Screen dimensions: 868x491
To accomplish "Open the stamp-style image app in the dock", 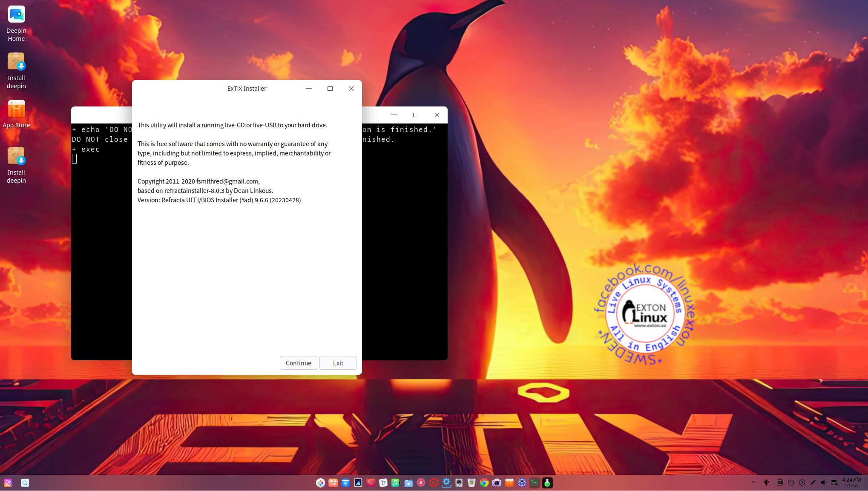I will point(358,483).
